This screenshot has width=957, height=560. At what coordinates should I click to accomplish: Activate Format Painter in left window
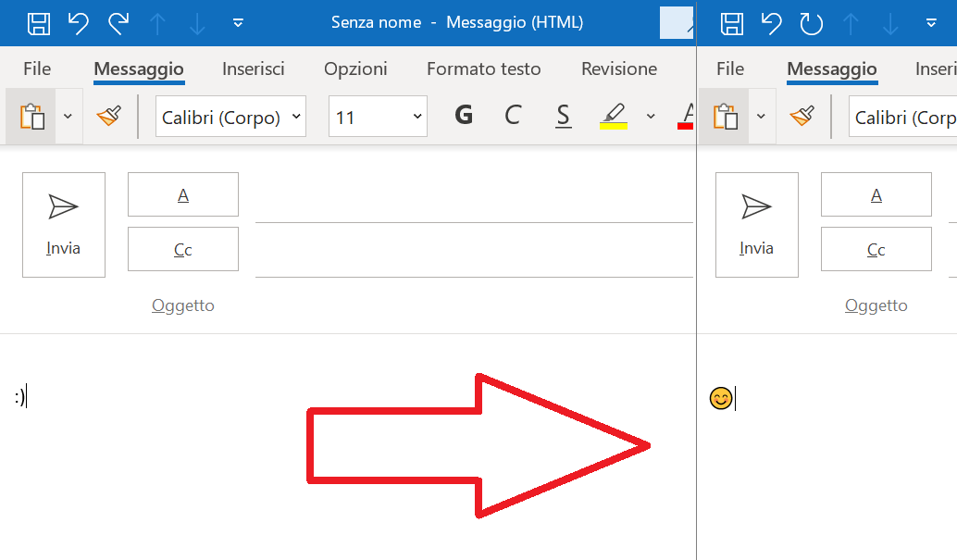tap(109, 116)
